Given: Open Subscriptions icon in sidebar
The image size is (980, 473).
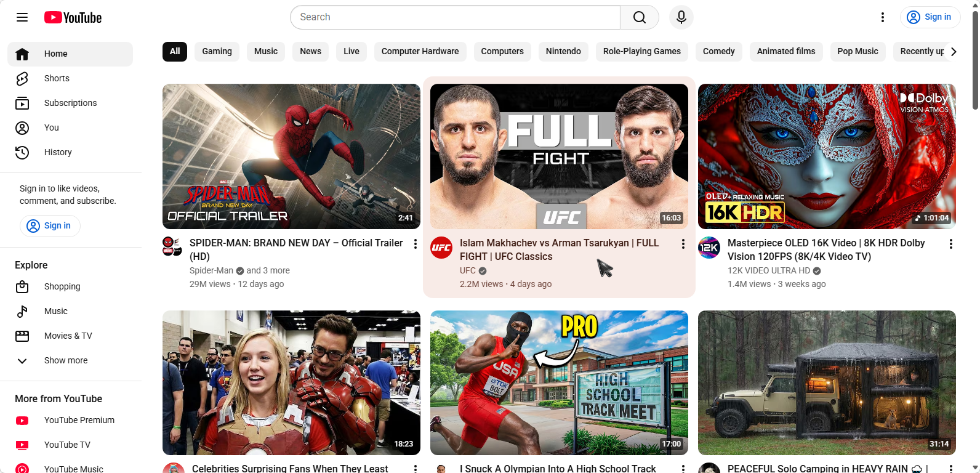Looking at the screenshot, I should tap(22, 103).
